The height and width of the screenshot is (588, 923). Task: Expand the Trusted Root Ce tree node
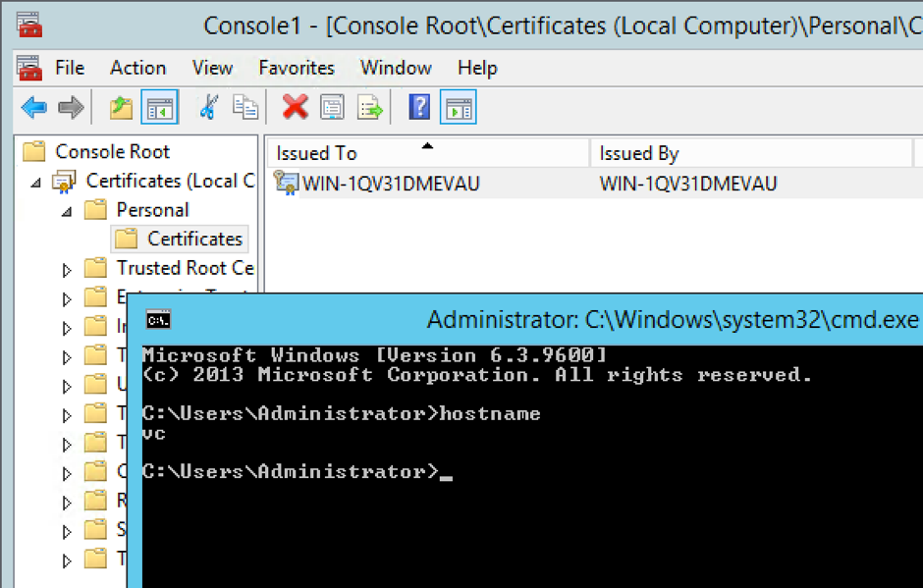[x=65, y=267]
